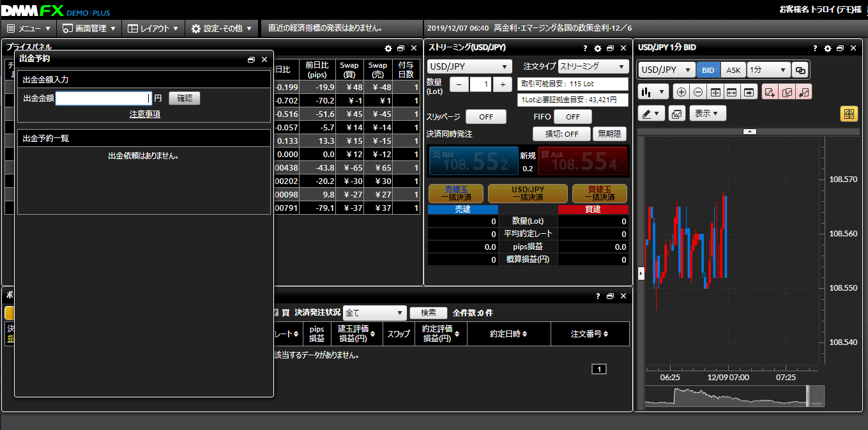Open the メニュー menu

(x=29, y=29)
